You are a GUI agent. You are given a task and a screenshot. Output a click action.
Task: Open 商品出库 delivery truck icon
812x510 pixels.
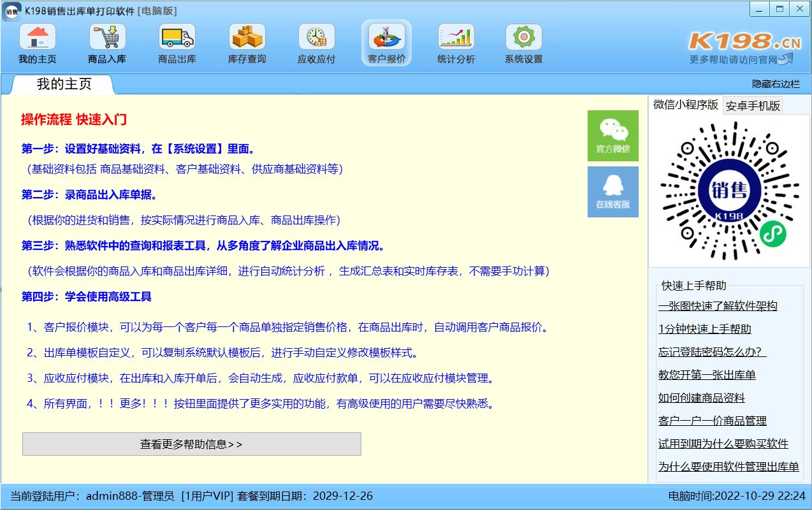tap(177, 44)
